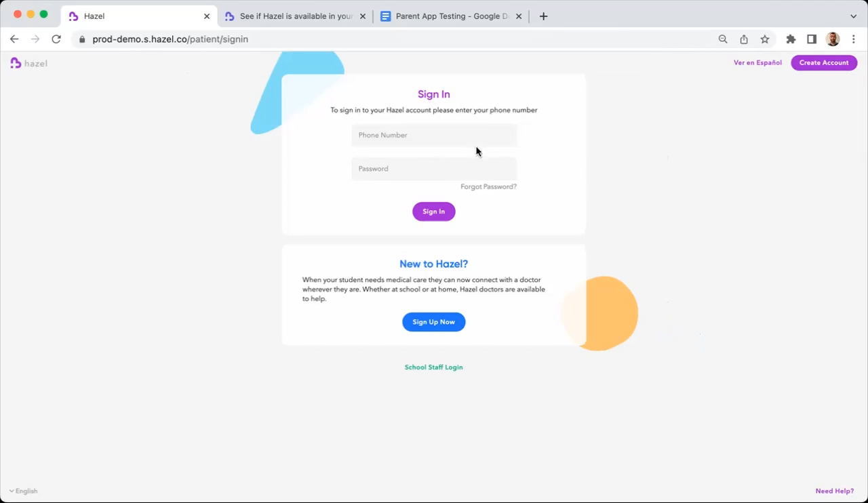The width and height of the screenshot is (868, 503).
Task: Click the purple Sign In button
Action: coord(434,212)
